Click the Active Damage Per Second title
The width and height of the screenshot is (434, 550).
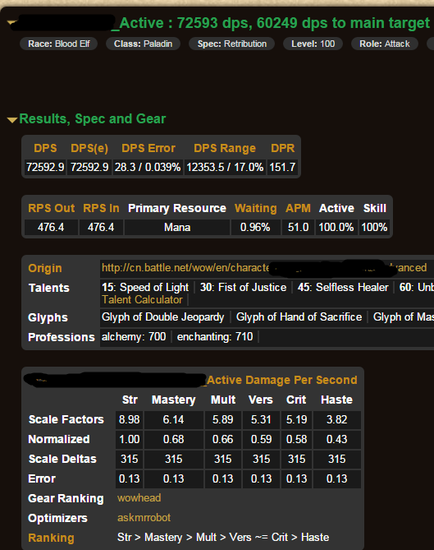282,380
